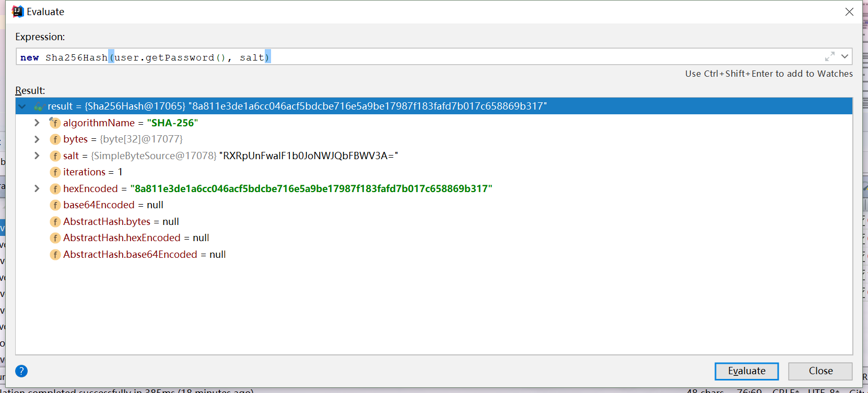Viewport: 868px width, 393px height.
Task: Click the algorithmName field icon
Action: (x=55, y=123)
